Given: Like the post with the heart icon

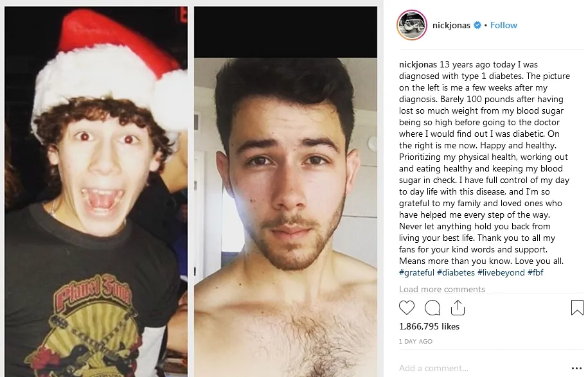Looking at the screenshot, I should (x=407, y=308).
